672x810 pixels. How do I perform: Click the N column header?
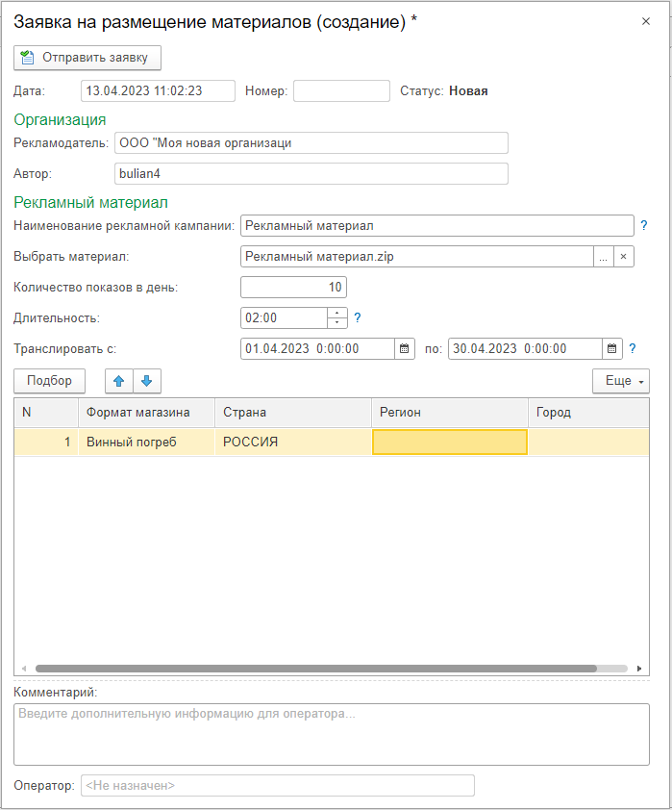click(46, 413)
